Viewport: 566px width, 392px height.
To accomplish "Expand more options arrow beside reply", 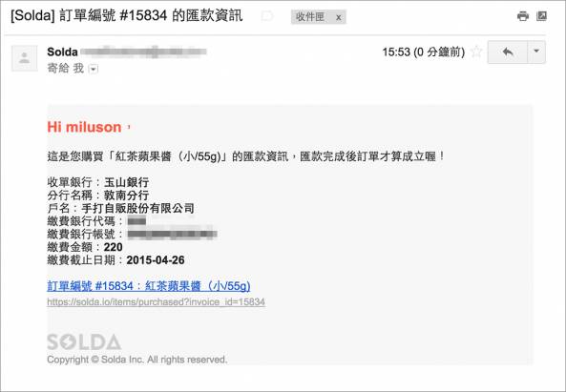I will 536,52.
